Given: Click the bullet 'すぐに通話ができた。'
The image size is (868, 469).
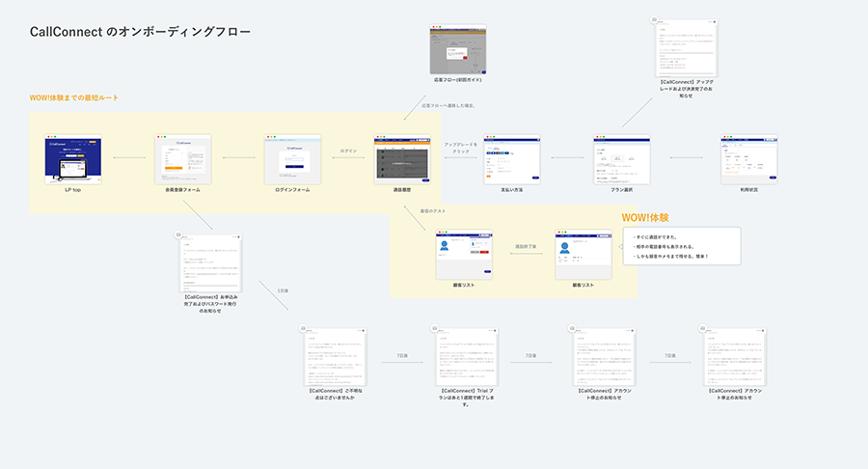Looking at the screenshot, I should coord(656,237).
